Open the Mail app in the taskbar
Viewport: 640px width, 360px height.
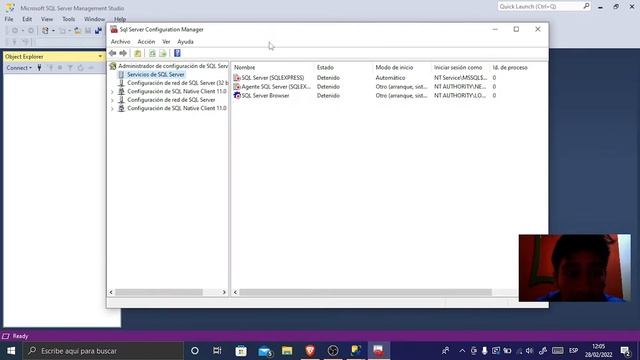click(265, 351)
